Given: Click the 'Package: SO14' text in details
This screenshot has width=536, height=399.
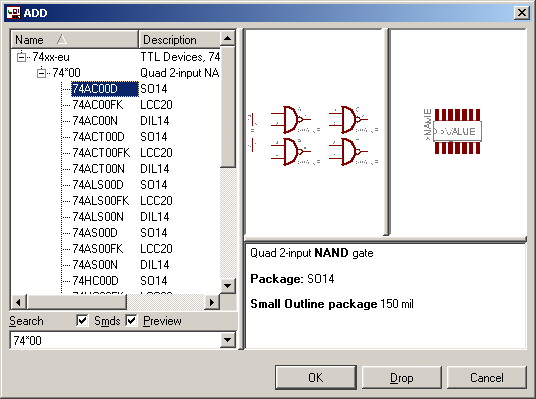Looking at the screenshot, I should 292,279.
